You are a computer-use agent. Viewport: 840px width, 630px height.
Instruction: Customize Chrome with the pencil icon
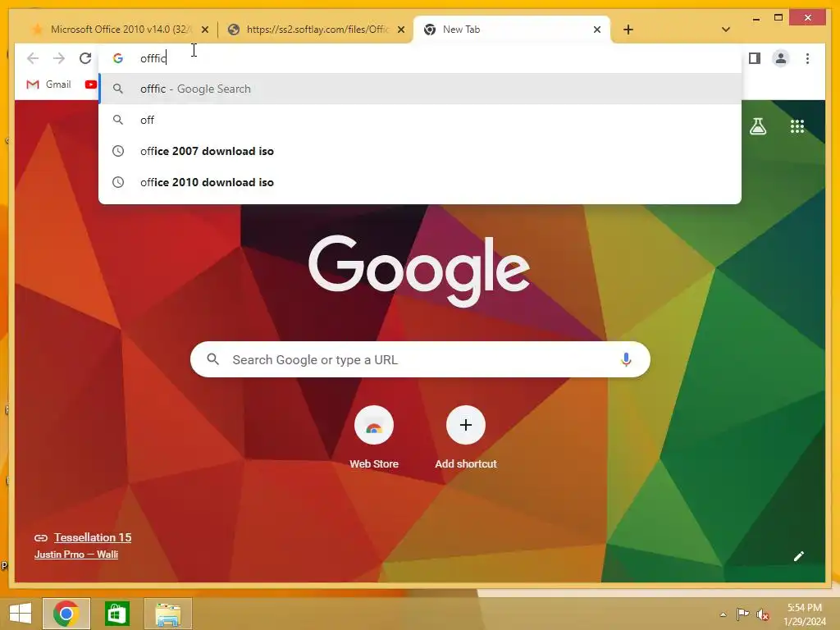point(799,556)
